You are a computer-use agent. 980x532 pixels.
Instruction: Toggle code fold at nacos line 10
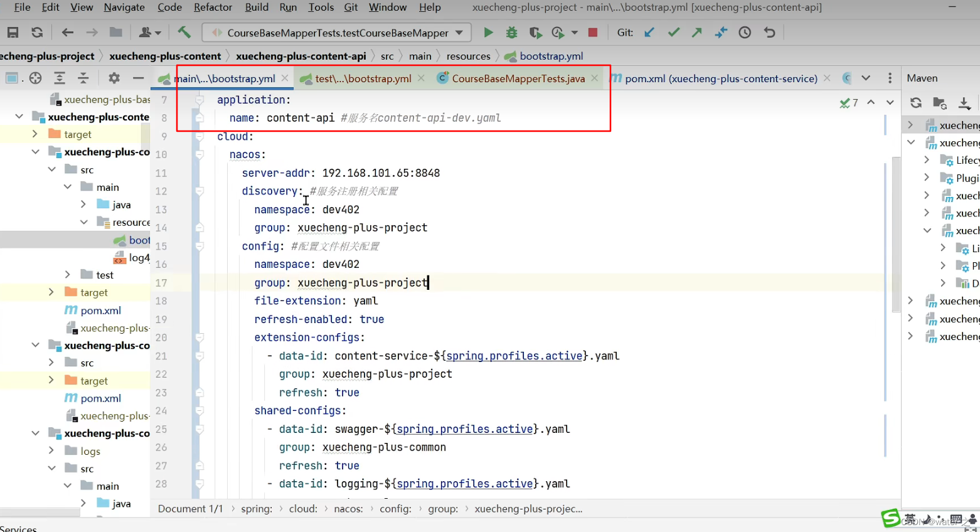click(x=199, y=154)
